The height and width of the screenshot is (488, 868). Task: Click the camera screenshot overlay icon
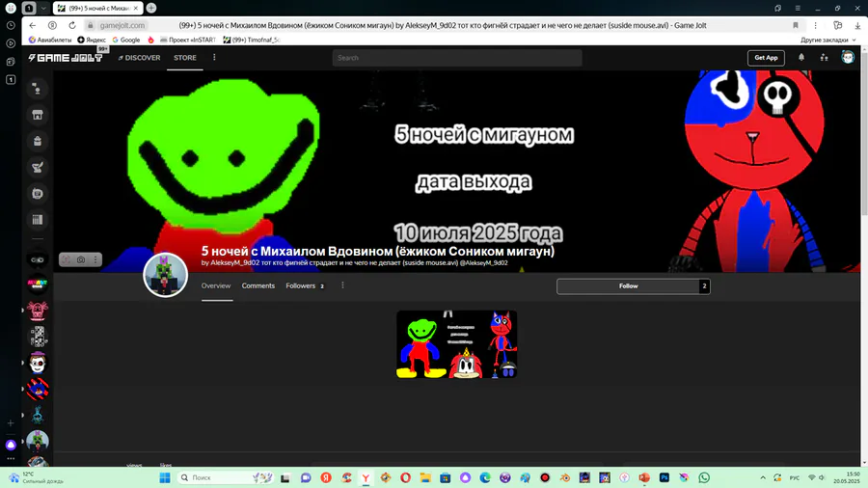click(81, 259)
